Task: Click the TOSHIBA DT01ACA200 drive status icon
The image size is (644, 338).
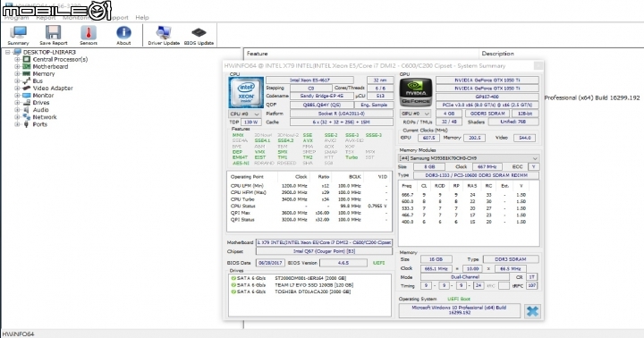Action: (x=233, y=292)
